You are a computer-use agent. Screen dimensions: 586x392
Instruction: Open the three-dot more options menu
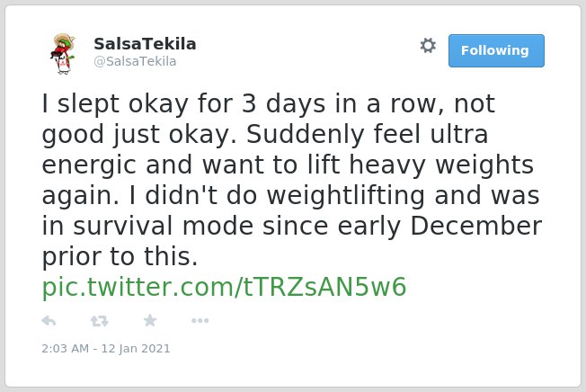[200, 320]
